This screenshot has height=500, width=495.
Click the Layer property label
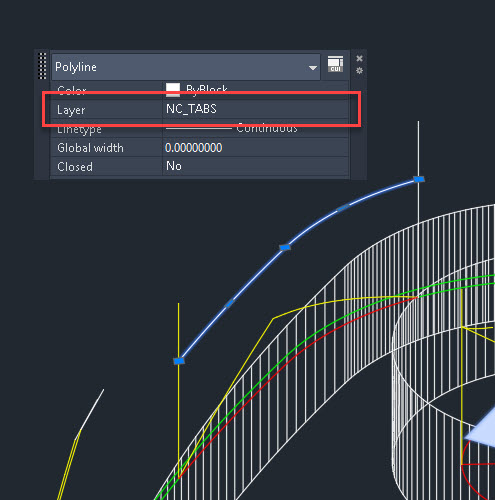click(x=71, y=110)
